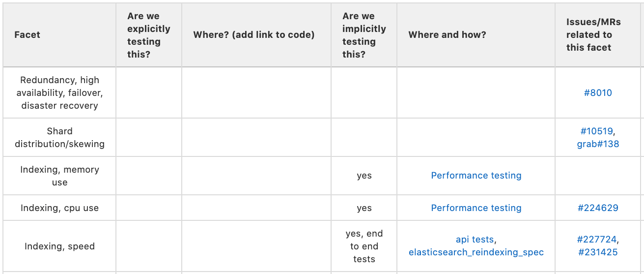The image size is (644, 274).
Task: Select the 'Indexing, cpu use' facet cell
Action: (59, 208)
